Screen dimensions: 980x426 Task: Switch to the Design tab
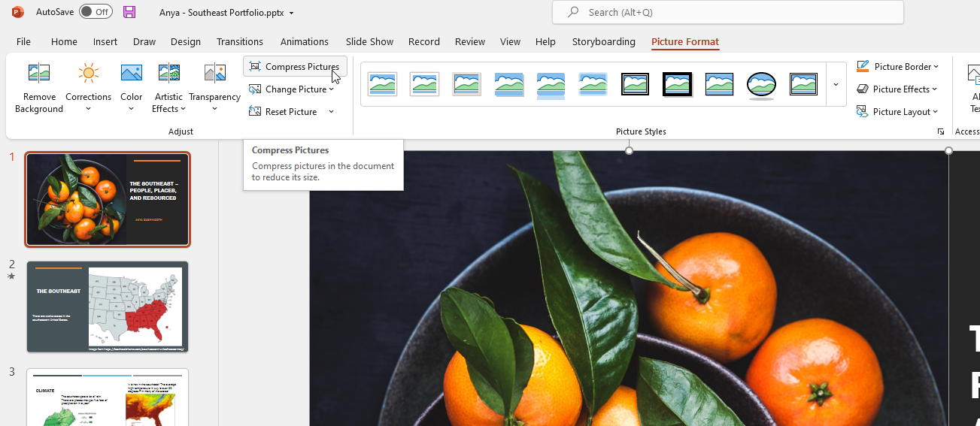point(186,41)
